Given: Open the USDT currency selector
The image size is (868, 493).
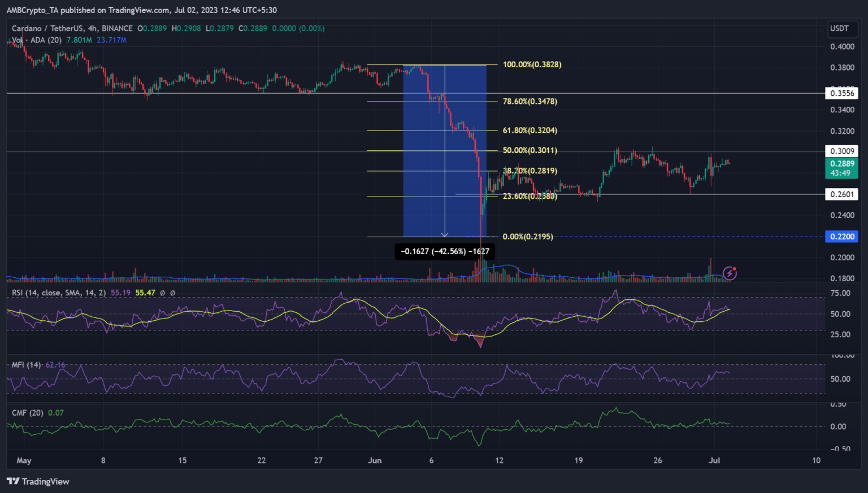Looking at the screenshot, I should coord(839,28).
